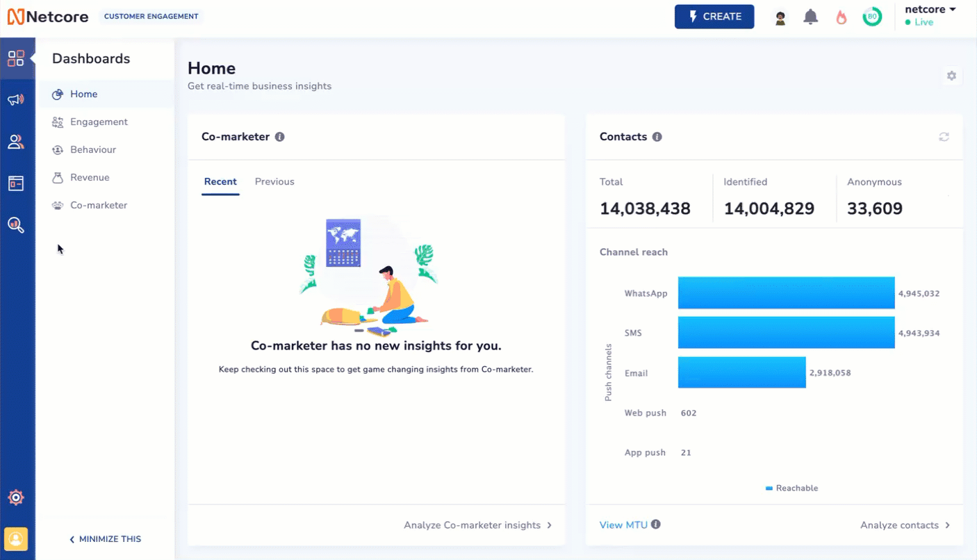
Task: Click the info icon beside Co-marketer title
Action: point(280,137)
